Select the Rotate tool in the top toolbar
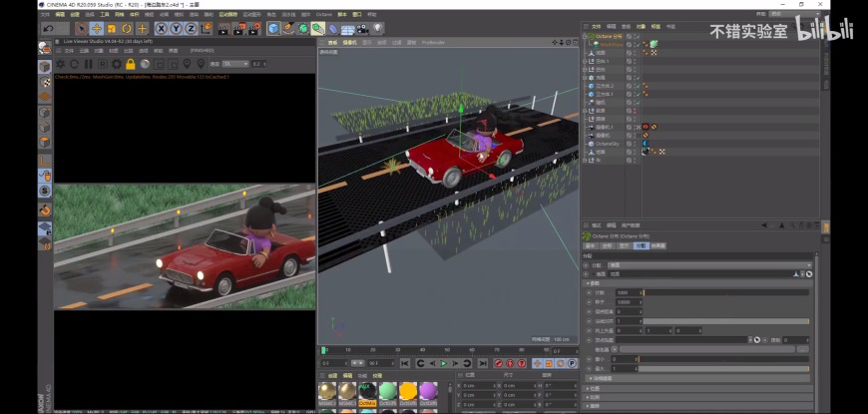Image resolution: width=868 pixels, height=414 pixels. click(127, 29)
